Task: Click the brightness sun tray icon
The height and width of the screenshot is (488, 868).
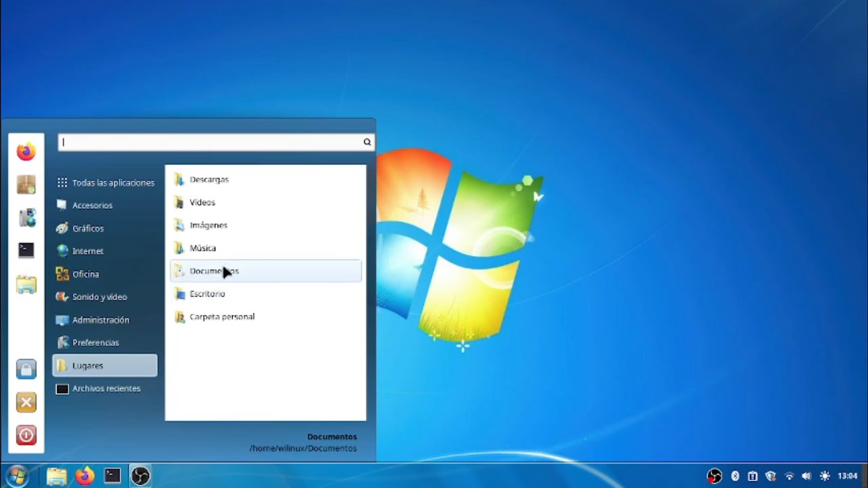Action: pos(825,476)
